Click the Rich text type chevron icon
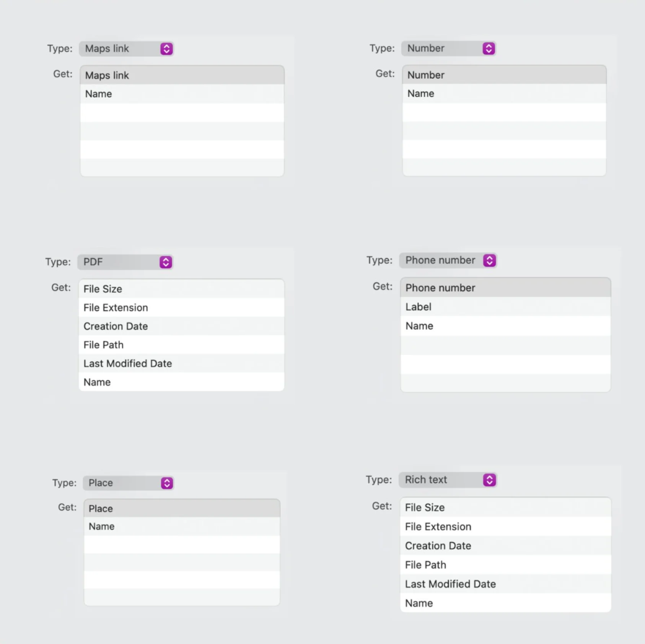 tap(489, 480)
